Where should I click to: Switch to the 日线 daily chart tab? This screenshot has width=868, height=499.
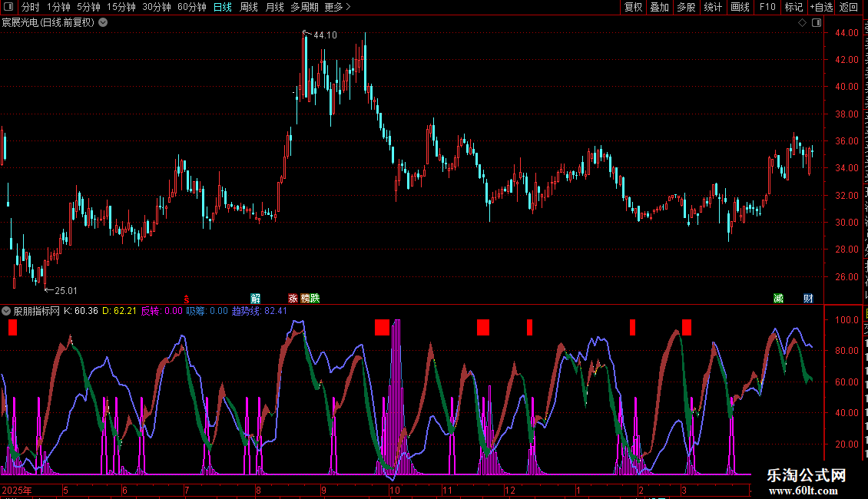223,7
